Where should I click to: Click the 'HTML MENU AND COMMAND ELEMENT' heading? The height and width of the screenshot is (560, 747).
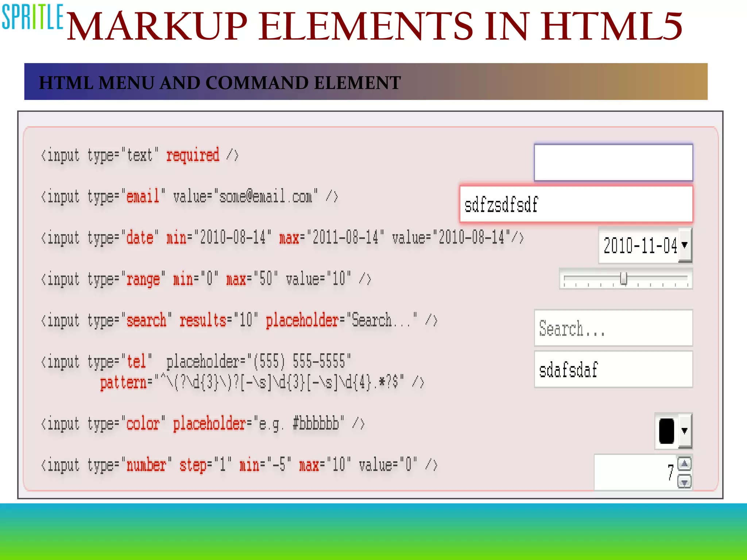point(220,83)
